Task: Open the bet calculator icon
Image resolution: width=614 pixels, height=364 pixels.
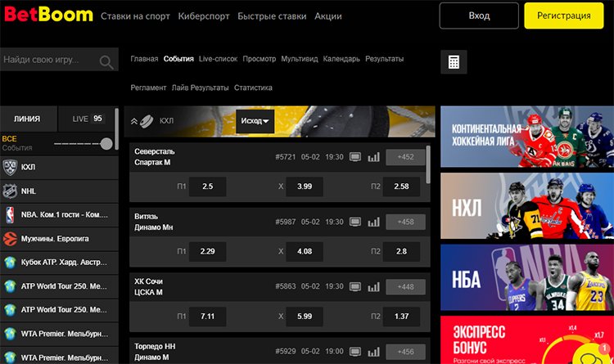Action: click(454, 62)
